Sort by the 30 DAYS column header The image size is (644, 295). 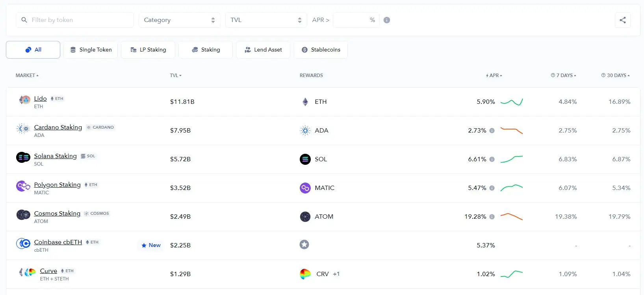tap(616, 76)
